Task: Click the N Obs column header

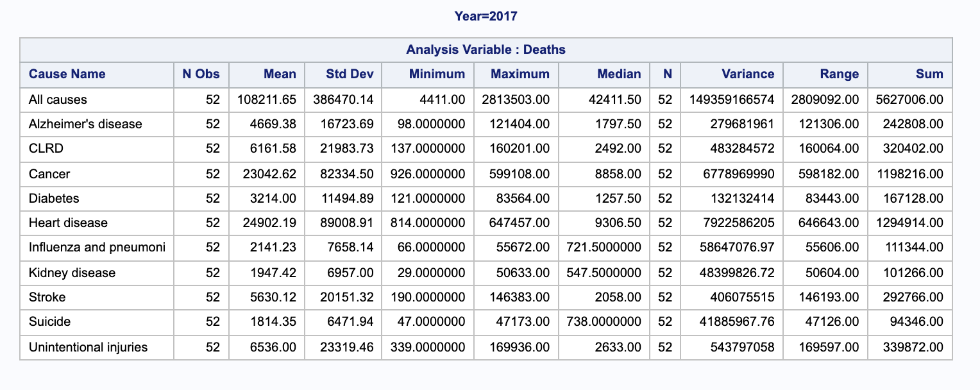Action: pyautogui.click(x=200, y=74)
